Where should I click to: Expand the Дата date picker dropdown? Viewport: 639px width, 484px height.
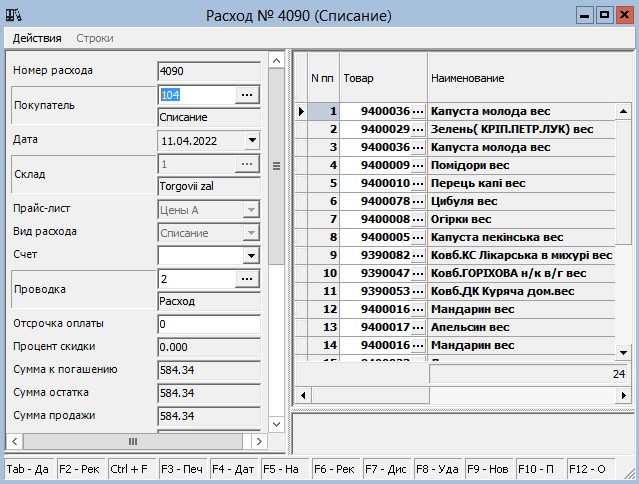point(251,141)
